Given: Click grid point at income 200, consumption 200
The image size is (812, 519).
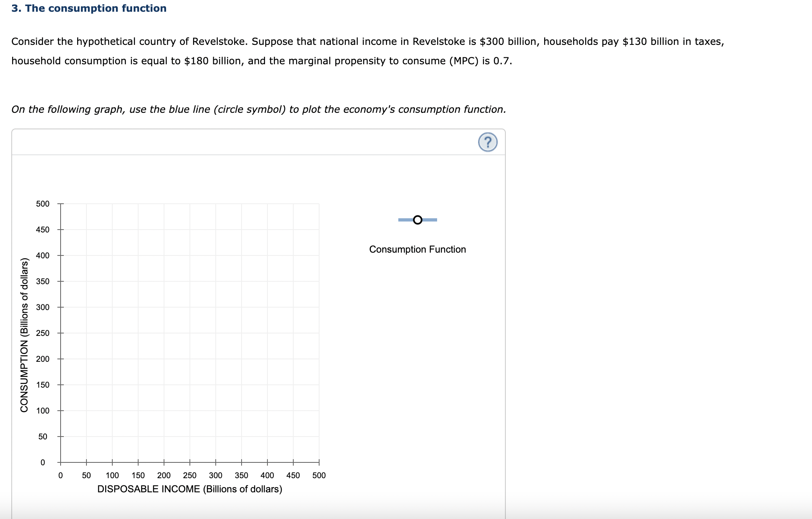Looking at the screenshot, I should coord(164,359).
